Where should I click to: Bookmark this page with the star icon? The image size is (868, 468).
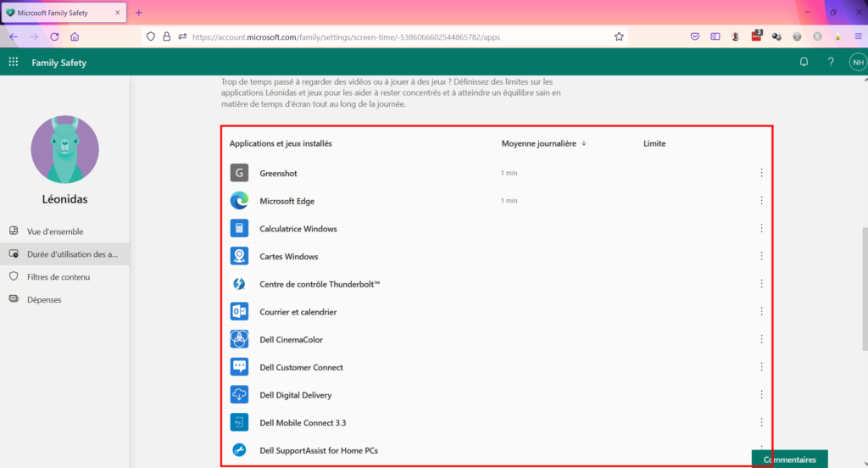619,36
